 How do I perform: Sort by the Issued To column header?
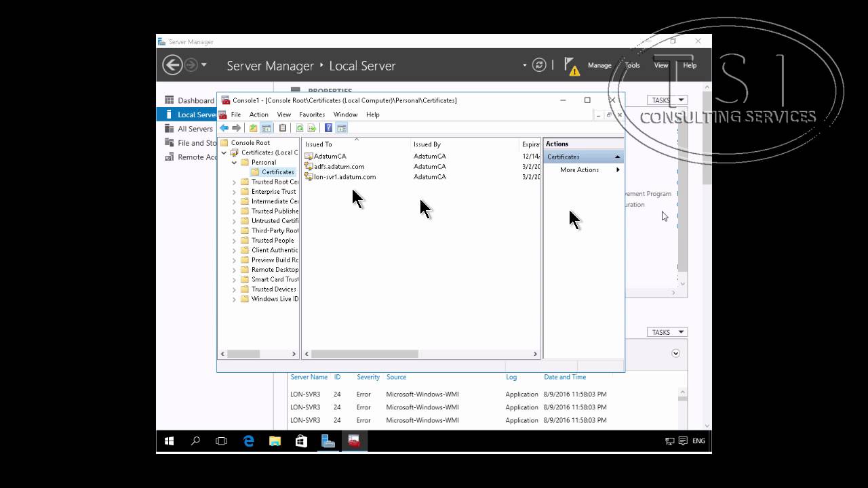point(355,144)
